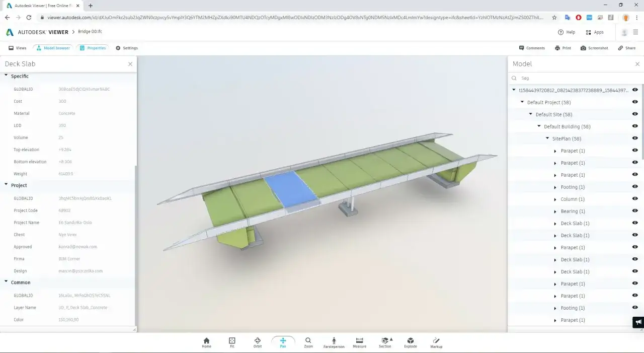This screenshot has height=353, width=644.
Task: Click the Explode tool icon
Action: (x=411, y=340)
